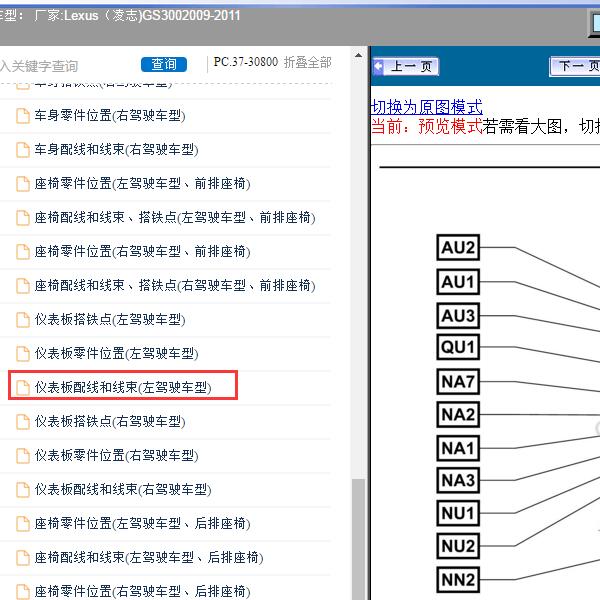Image resolution: width=600 pixels, height=600 pixels.
Task: Click the AU1 connector box in diagram
Action: click(x=458, y=282)
